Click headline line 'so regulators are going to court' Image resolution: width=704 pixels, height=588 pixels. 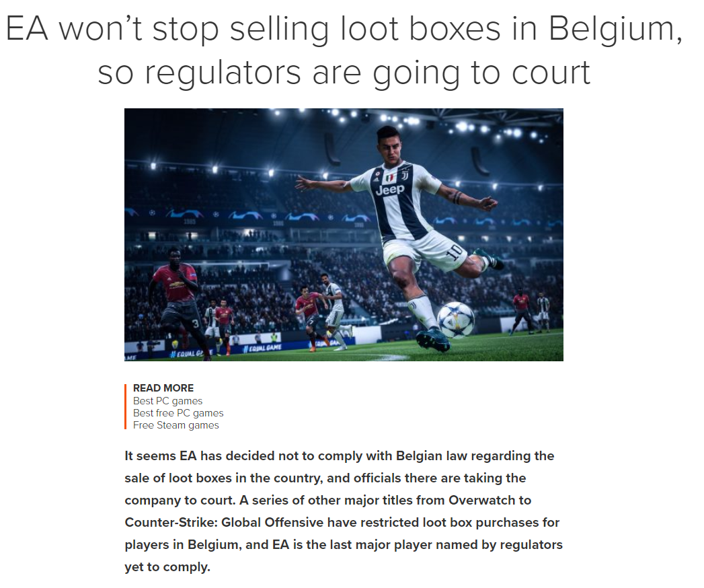point(344,73)
